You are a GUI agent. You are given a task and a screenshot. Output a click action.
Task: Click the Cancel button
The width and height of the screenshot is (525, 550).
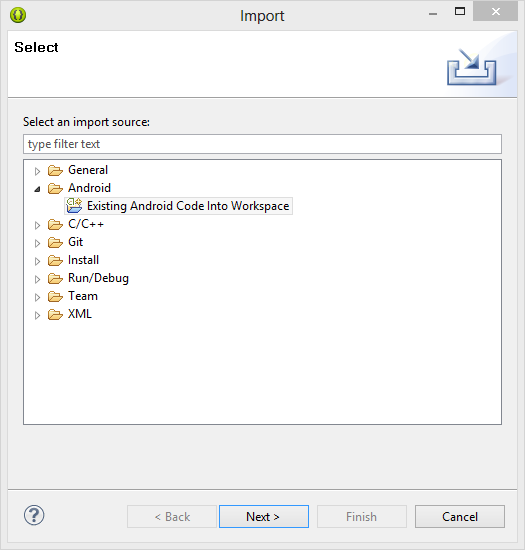[x=460, y=516]
